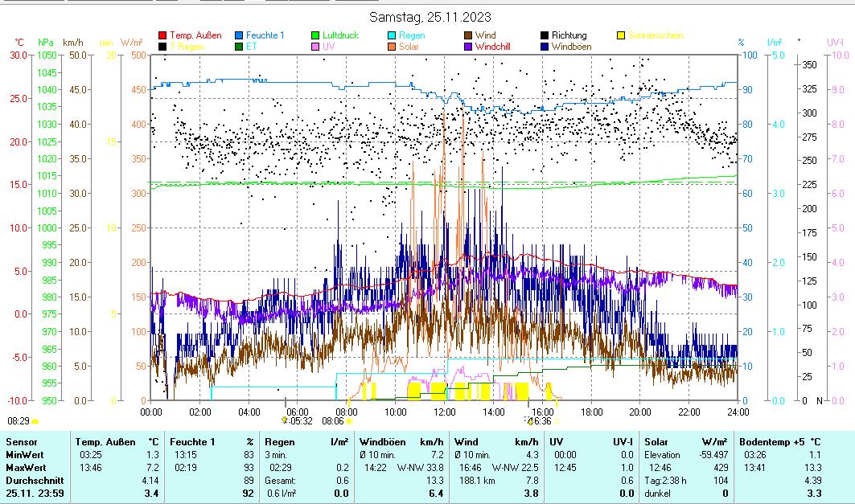Click the sun icon beside 08:29

click(35, 420)
